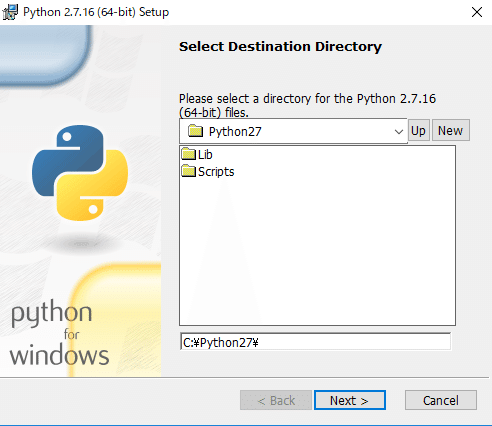Click the 'Select Destination Directory' heading
The height and width of the screenshot is (426, 492).
[280, 47]
